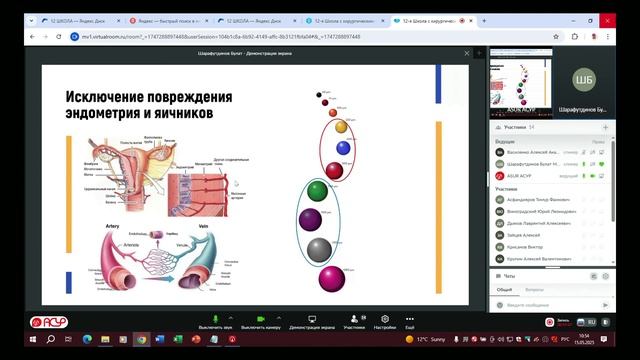The image size is (640, 360).
Task: Open the Windows notification center icon
Action: [x=604, y=339]
